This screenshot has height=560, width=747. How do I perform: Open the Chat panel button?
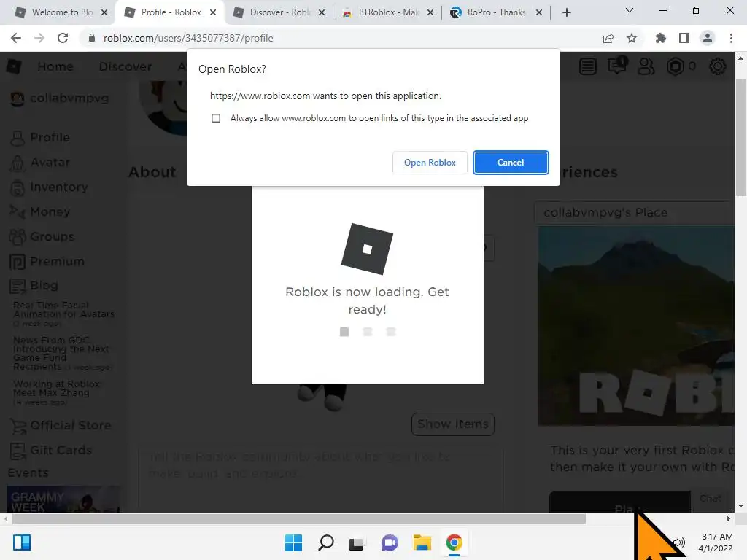click(x=711, y=499)
